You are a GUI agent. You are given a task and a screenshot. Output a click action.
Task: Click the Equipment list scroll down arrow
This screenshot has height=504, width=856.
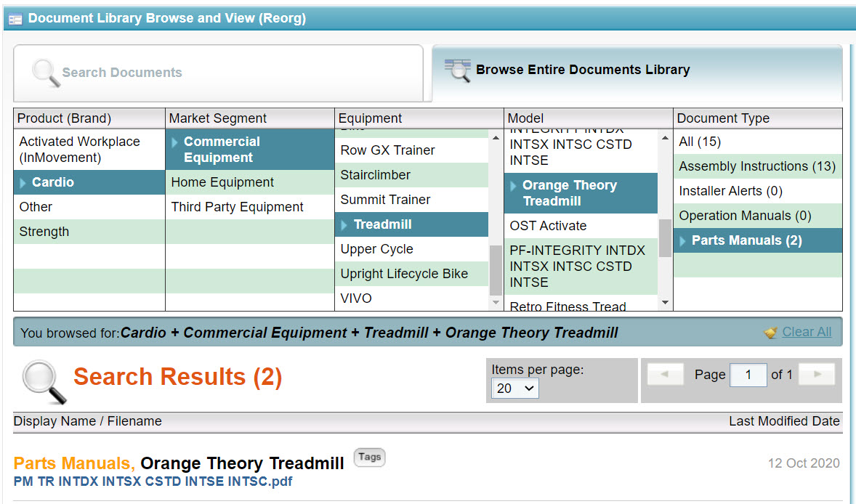pyautogui.click(x=496, y=302)
